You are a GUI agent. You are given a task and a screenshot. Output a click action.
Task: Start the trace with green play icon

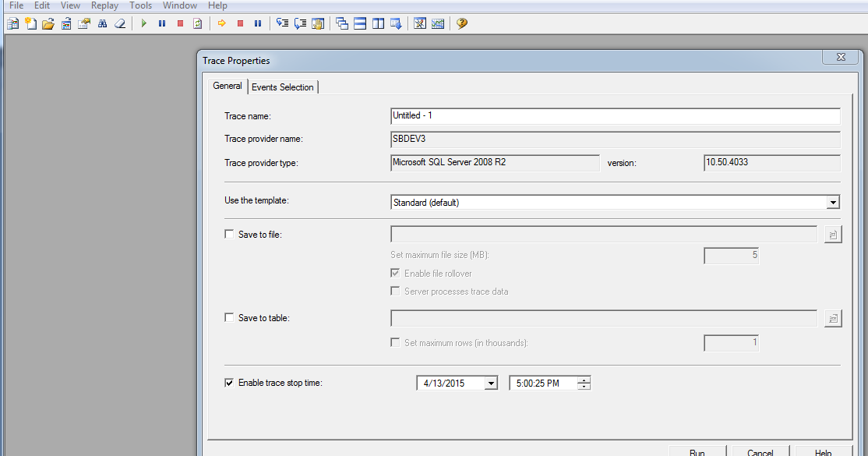coord(143,23)
